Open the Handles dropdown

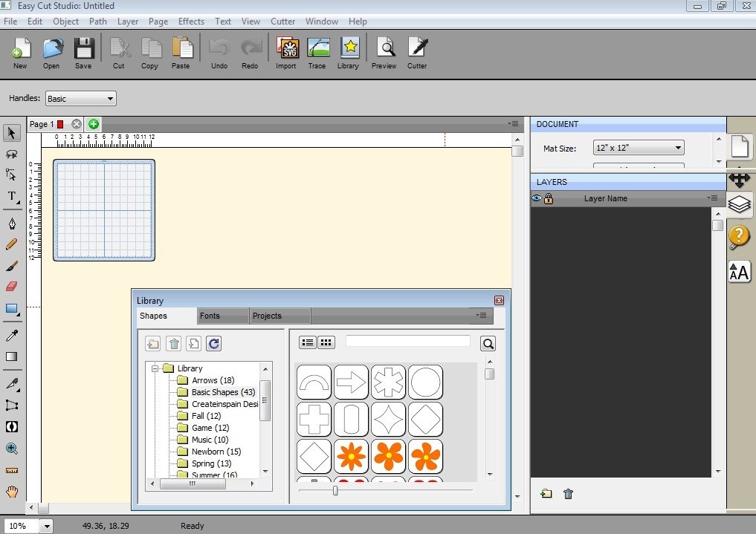tap(80, 99)
